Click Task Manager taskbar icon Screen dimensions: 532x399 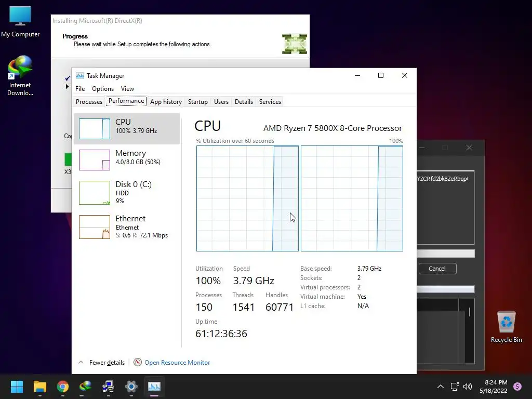154,387
